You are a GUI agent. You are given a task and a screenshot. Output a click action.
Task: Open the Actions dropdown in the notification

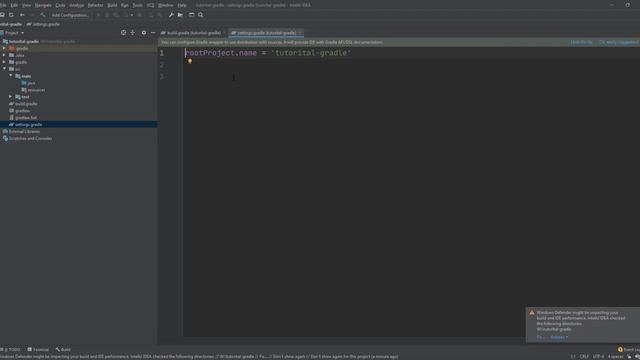coord(559,337)
